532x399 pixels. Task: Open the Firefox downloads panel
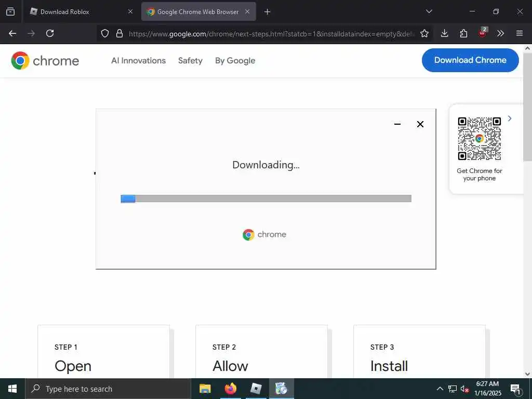(x=445, y=33)
